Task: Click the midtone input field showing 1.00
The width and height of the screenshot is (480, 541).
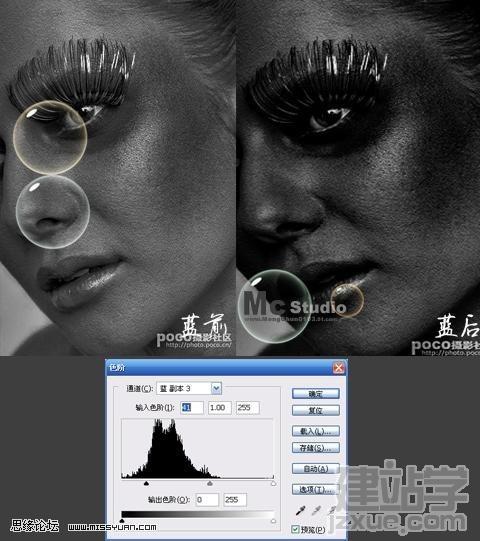Action: coord(219,407)
